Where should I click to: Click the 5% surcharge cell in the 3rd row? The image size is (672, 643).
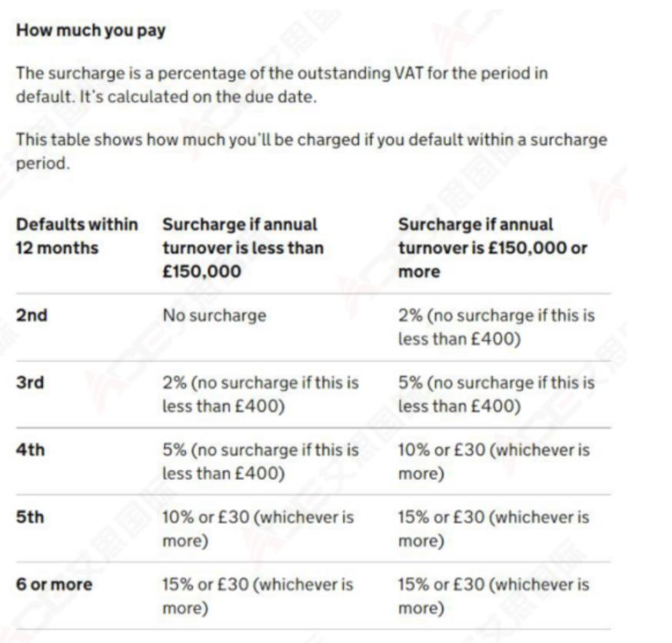click(x=496, y=395)
